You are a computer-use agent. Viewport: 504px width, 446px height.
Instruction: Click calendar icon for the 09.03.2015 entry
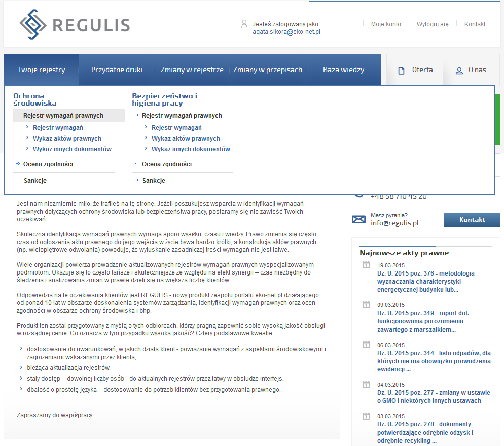point(366,305)
